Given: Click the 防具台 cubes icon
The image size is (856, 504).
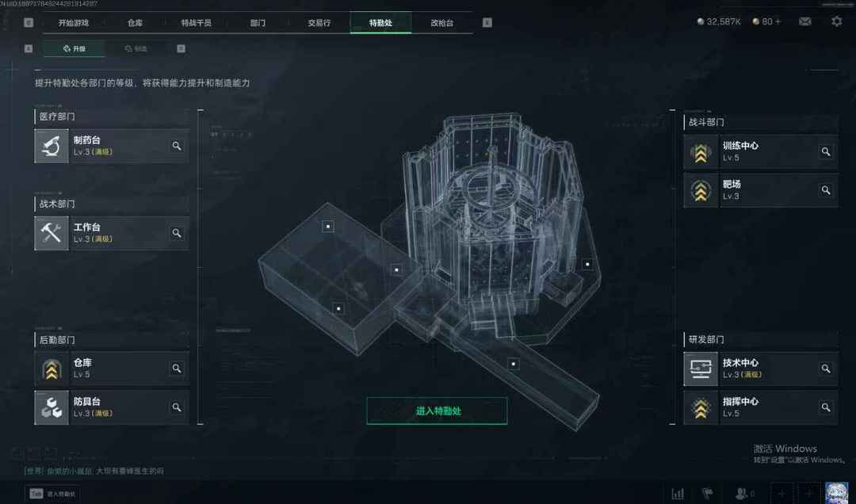Looking at the screenshot, I should 52,407.
